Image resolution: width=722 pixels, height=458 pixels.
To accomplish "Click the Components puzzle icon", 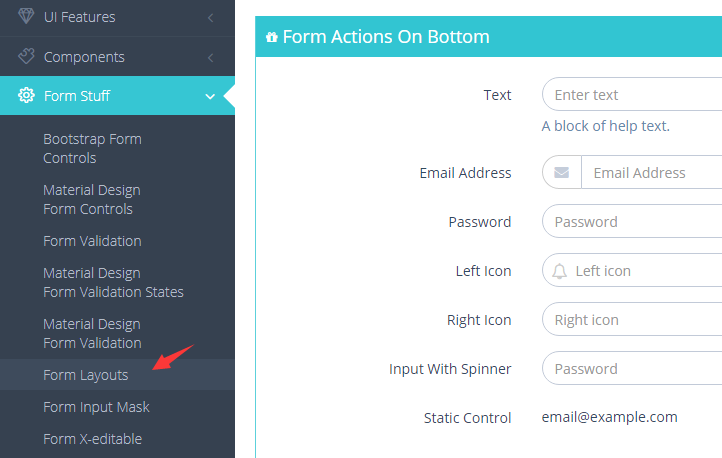I will (x=27, y=57).
